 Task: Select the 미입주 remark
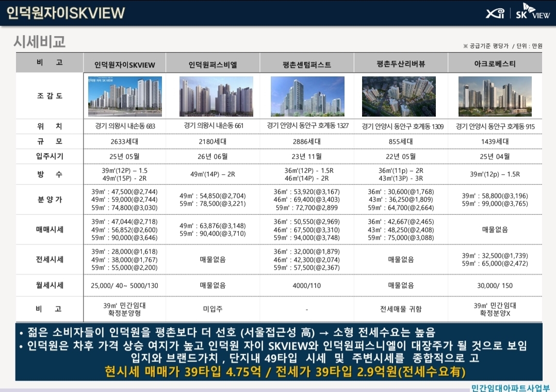tap(212, 309)
